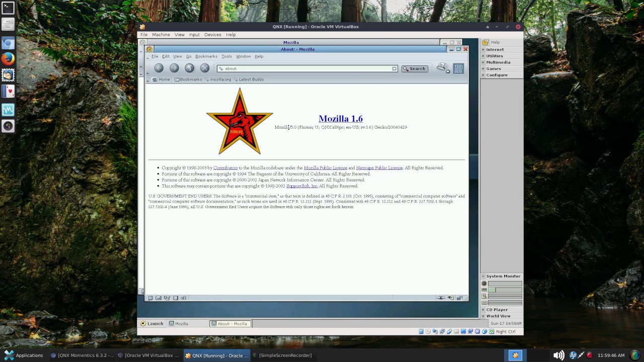Screen dimensions: 644x362
Task: Open Mail icon in Mozilla status bar
Action: [158, 298]
